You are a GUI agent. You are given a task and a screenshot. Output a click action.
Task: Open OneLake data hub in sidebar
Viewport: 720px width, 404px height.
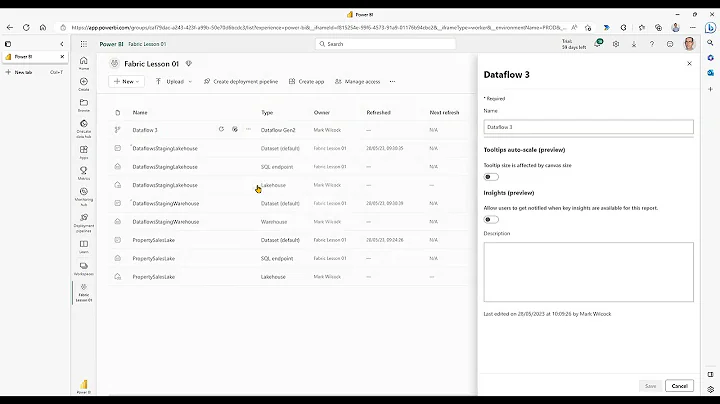point(84,129)
